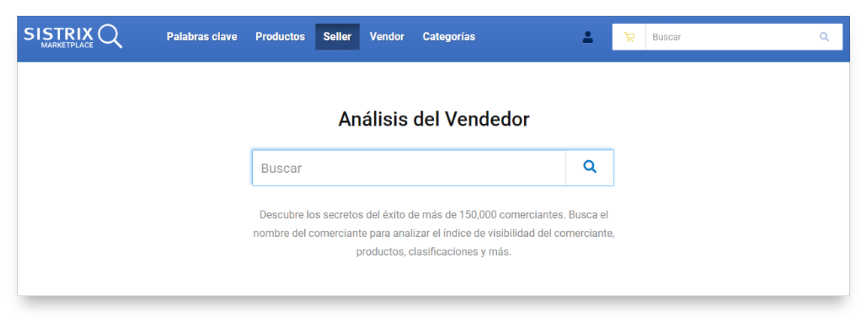868x318 pixels.
Task: Click the magnifier icon in header search
Action: coord(824,37)
